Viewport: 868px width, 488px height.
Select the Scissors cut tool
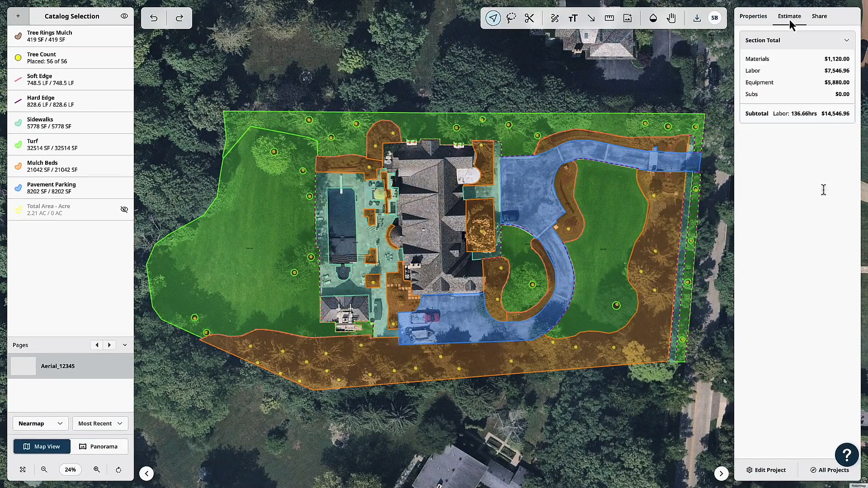529,18
